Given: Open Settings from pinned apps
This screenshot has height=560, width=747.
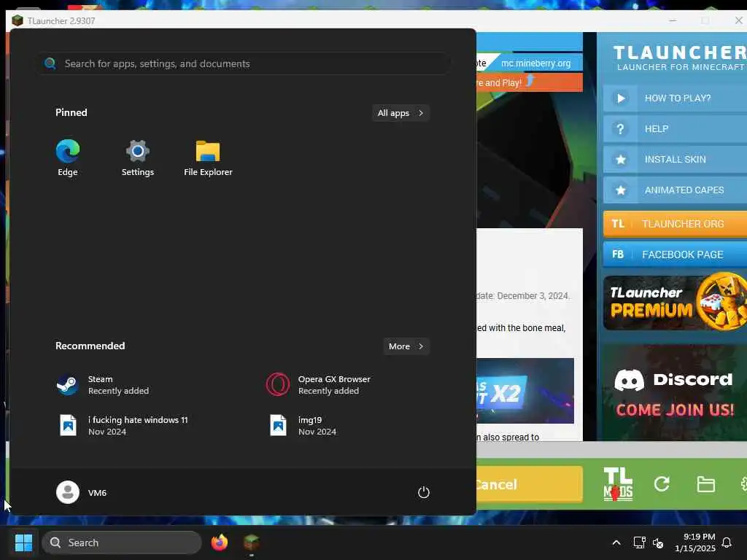Looking at the screenshot, I should [138, 157].
